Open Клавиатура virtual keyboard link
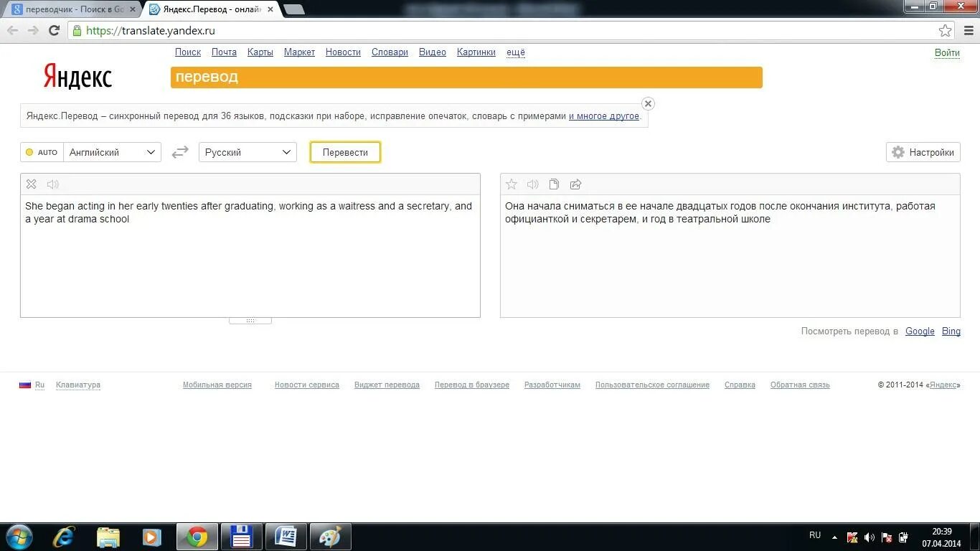Screen dimensions: 980x551 [78, 385]
